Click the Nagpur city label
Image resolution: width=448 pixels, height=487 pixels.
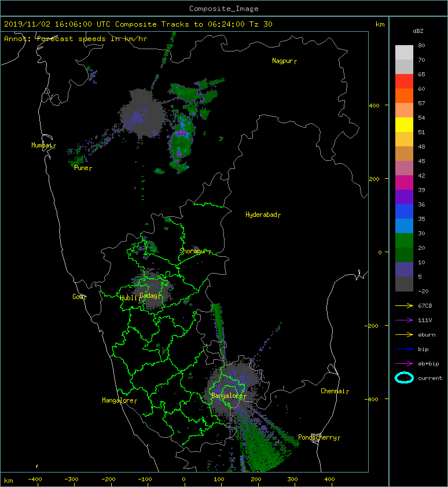[x=282, y=61]
